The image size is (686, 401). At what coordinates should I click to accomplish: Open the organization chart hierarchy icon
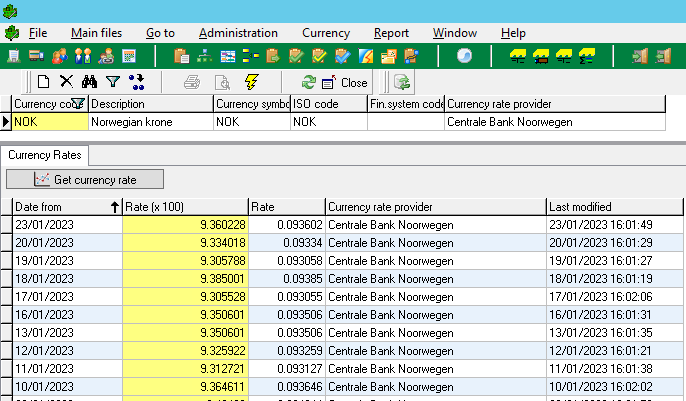[x=204, y=56]
